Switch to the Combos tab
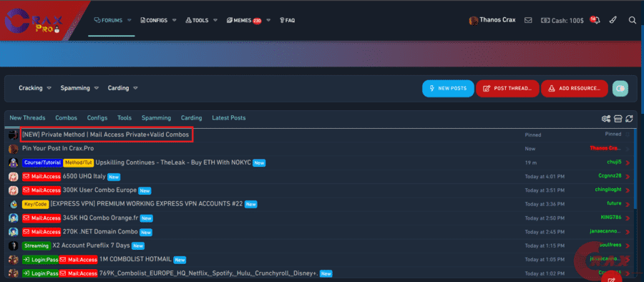The width and height of the screenshot is (644, 282). pyautogui.click(x=66, y=118)
